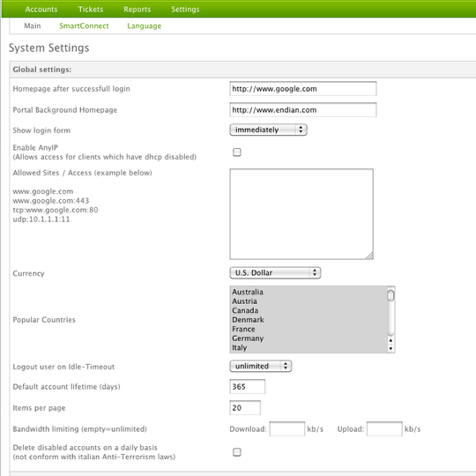Open the Show login form dropdown
476x476 pixels.
(268, 130)
